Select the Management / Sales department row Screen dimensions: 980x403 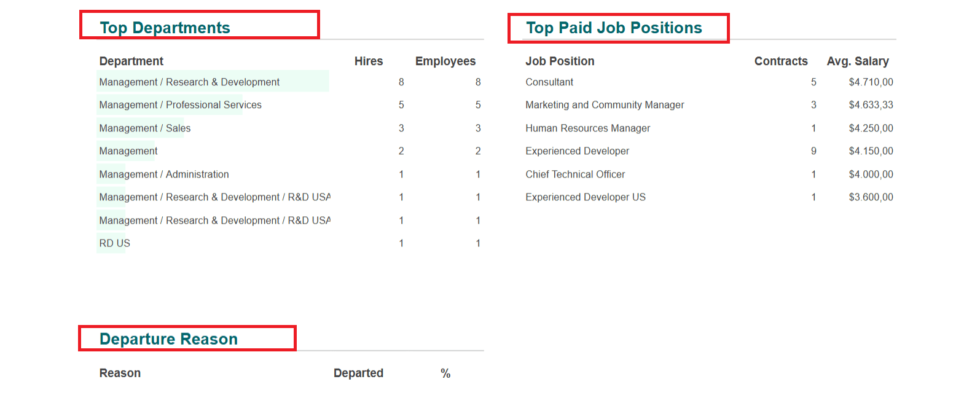click(145, 128)
